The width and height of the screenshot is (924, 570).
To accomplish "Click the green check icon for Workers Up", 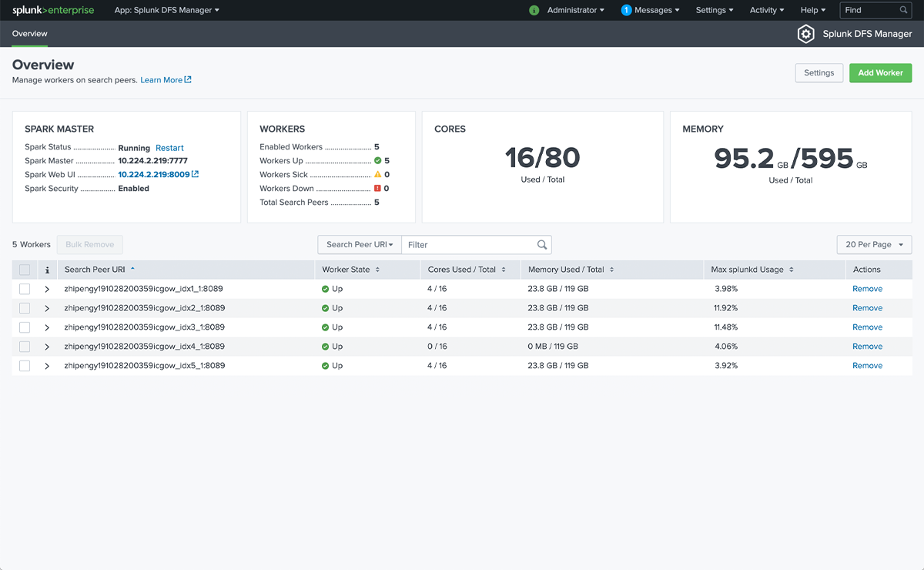I will click(x=378, y=161).
